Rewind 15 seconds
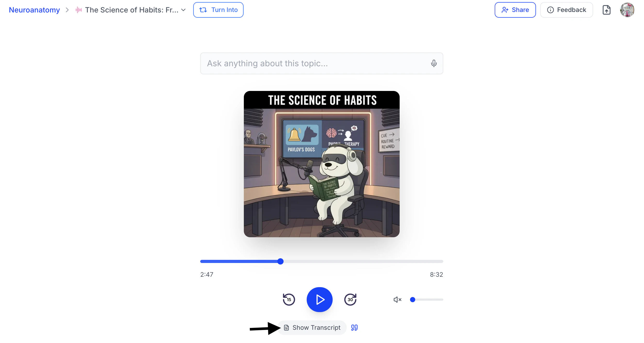 point(289,300)
